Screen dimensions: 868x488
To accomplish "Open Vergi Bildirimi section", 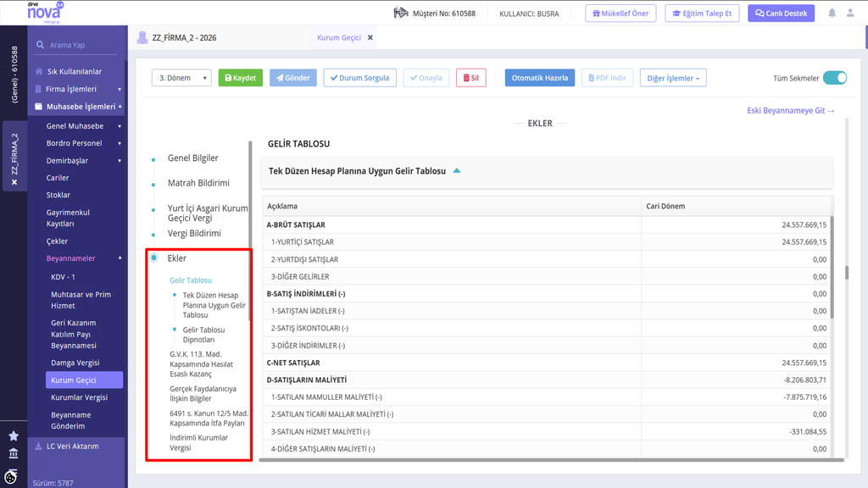I will (x=194, y=234).
